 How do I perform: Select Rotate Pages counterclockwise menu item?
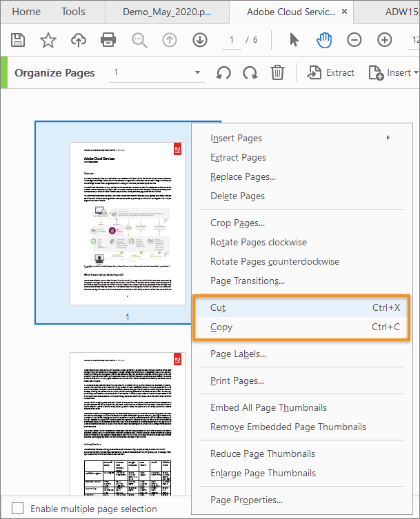[302, 261]
